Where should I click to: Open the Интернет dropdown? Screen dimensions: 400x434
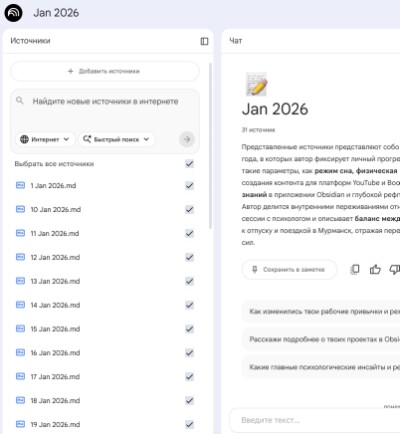click(x=45, y=139)
